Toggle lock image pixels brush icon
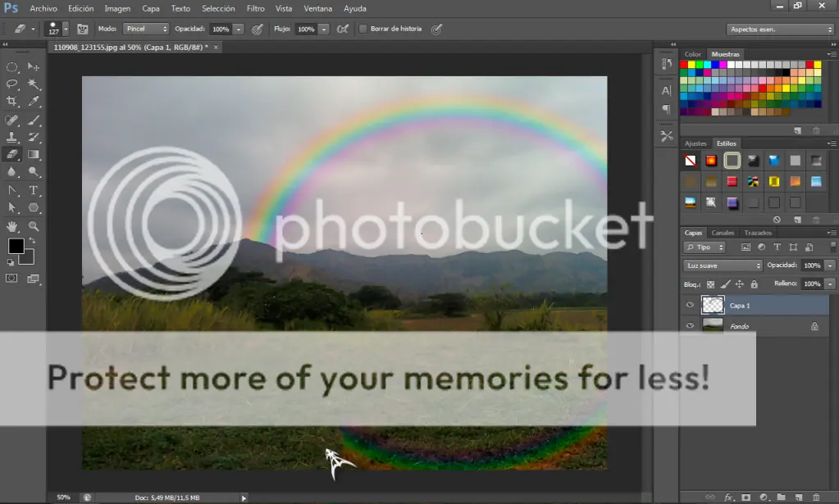 (725, 284)
